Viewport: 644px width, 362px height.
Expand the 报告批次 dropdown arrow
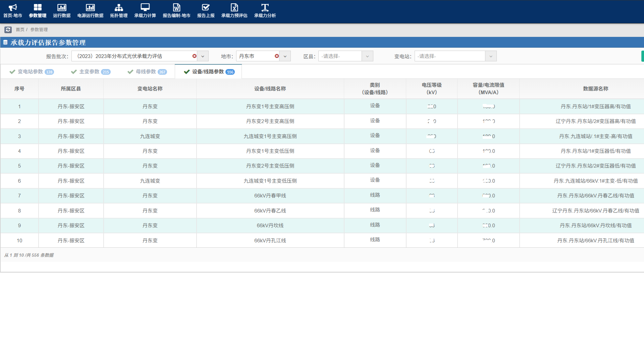click(203, 56)
